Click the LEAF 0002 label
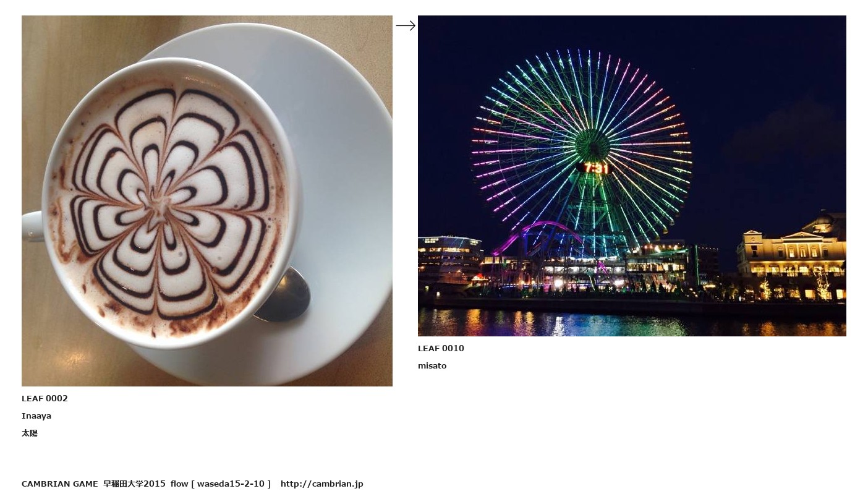 coord(45,398)
